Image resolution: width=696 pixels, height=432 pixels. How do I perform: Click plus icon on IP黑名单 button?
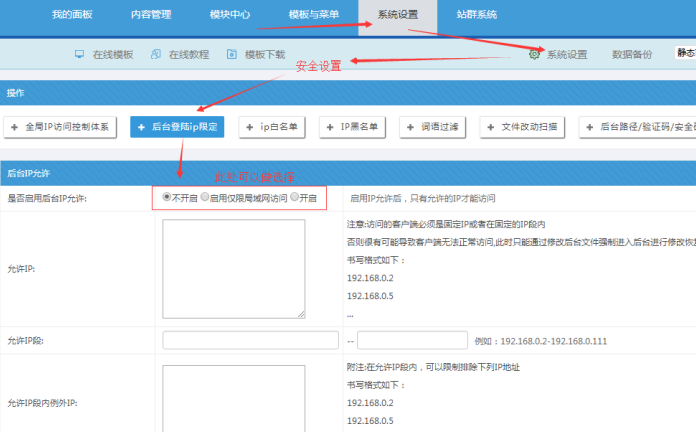[x=330, y=127]
